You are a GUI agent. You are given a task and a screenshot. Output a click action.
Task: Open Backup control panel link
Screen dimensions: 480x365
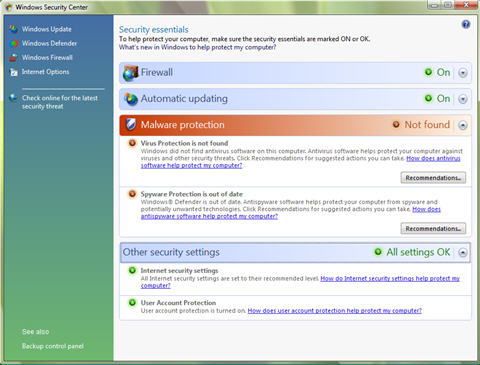[x=53, y=346]
